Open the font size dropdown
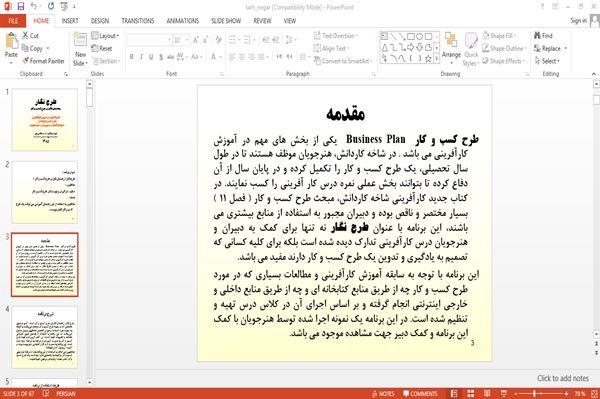This screenshot has height=399, width=600. coord(187,40)
